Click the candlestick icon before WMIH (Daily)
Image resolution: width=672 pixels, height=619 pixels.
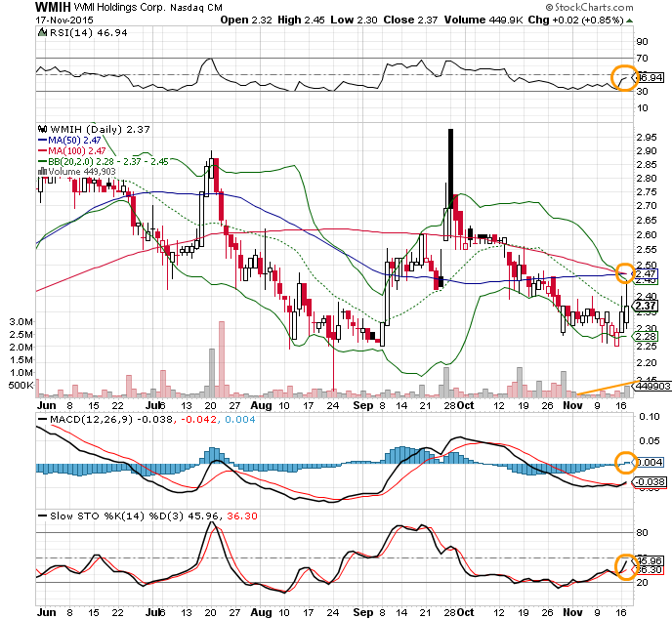[42, 129]
